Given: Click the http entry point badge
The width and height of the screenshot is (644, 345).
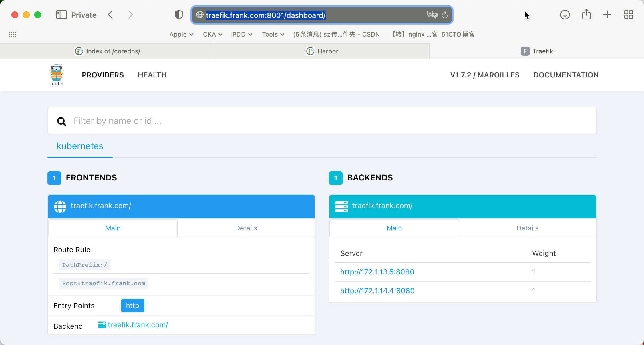Looking at the screenshot, I should coord(132,306).
